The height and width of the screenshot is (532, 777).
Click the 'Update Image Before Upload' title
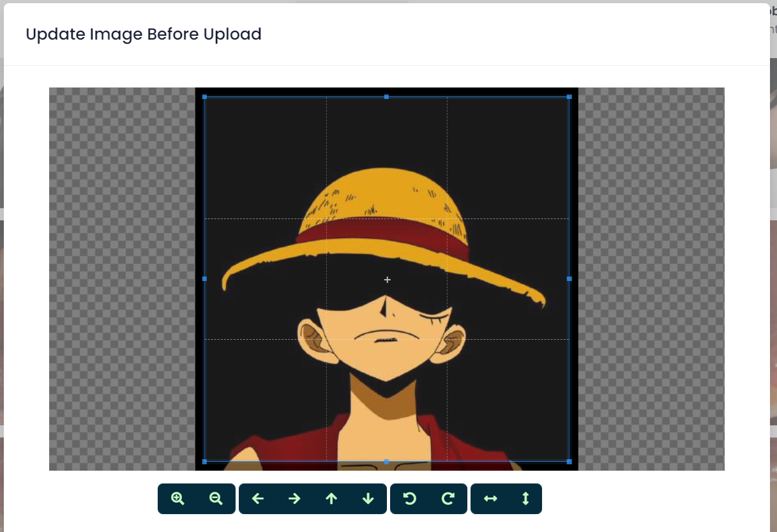[144, 34]
